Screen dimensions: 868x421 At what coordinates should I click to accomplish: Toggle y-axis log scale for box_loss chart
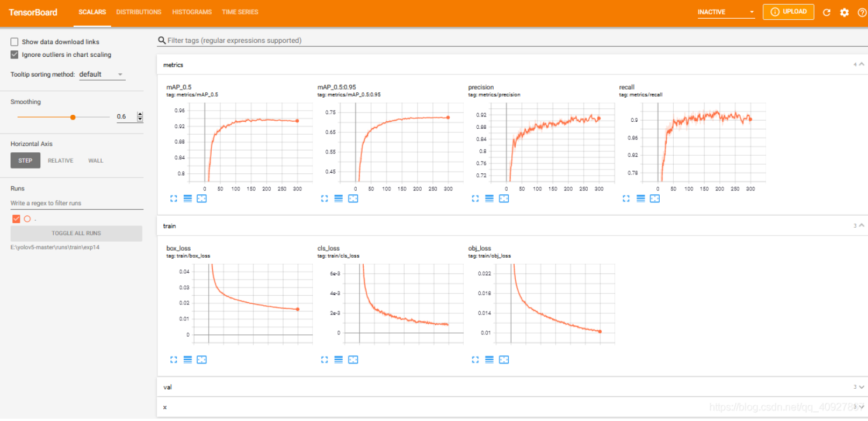pyautogui.click(x=188, y=360)
